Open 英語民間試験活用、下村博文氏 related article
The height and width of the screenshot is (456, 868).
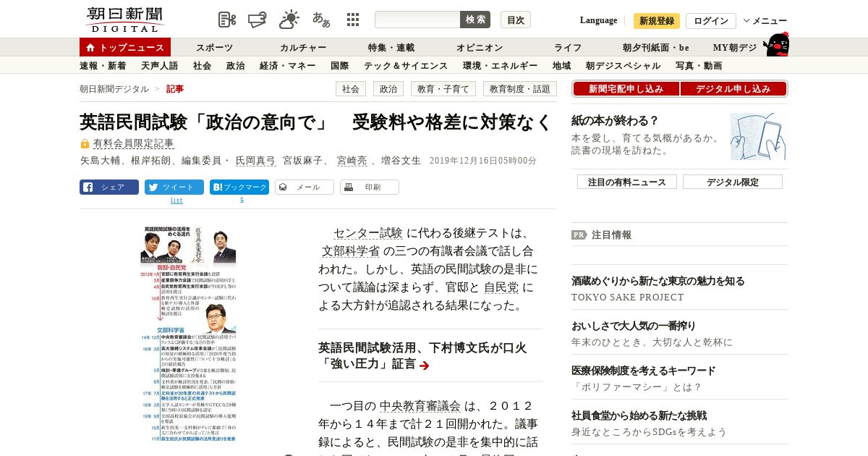tap(422, 355)
